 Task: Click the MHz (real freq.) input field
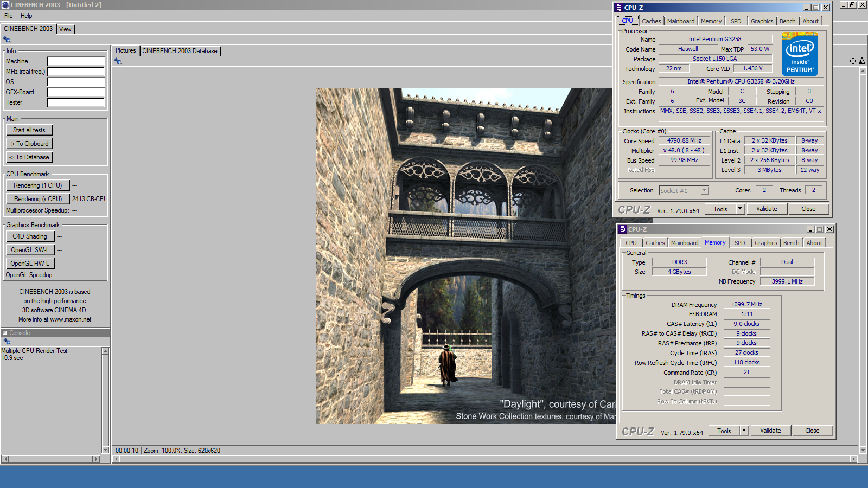click(75, 72)
